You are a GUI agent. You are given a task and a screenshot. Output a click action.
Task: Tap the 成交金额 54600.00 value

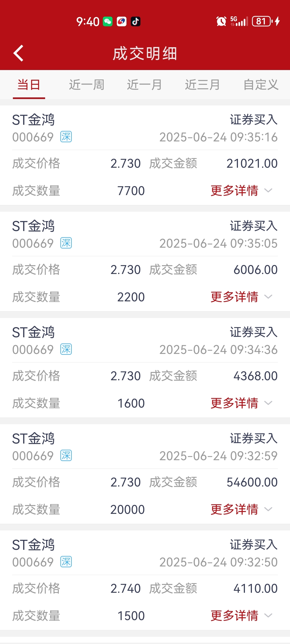point(252,482)
